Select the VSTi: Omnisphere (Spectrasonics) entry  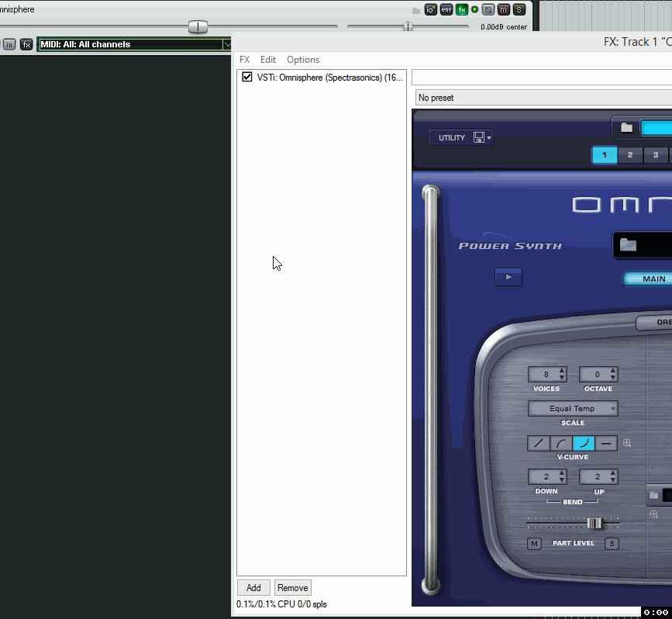(x=329, y=78)
